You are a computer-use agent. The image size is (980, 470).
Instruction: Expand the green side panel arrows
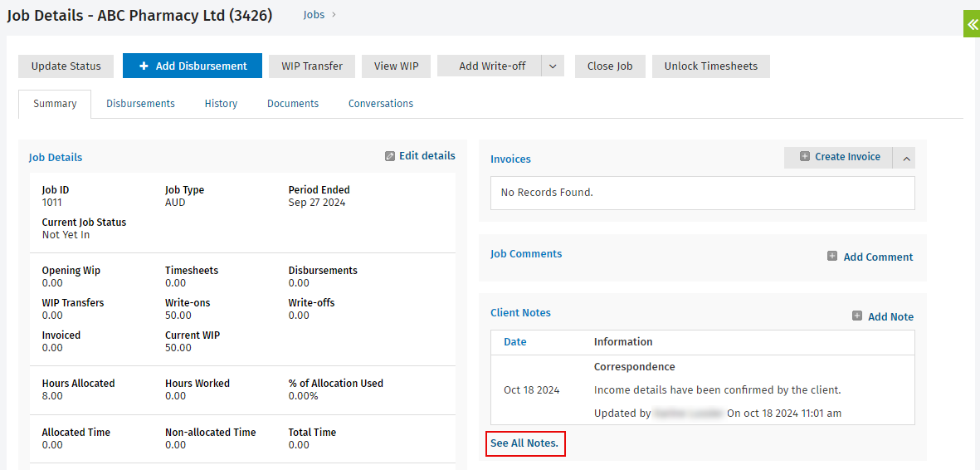point(972,24)
